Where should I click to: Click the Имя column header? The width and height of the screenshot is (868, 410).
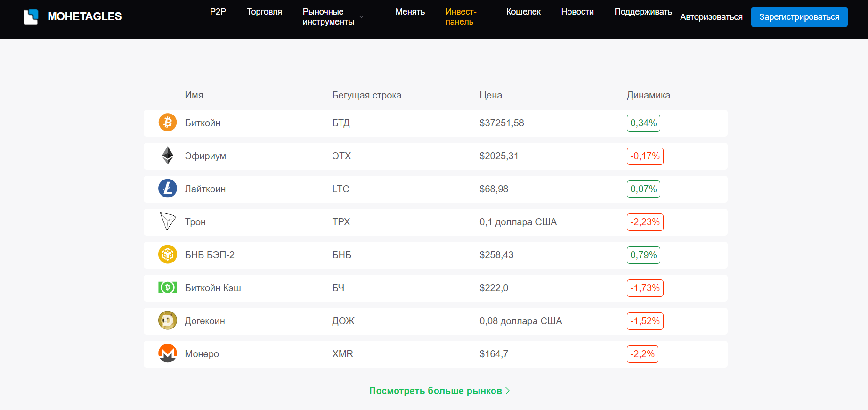[x=194, y=95]
